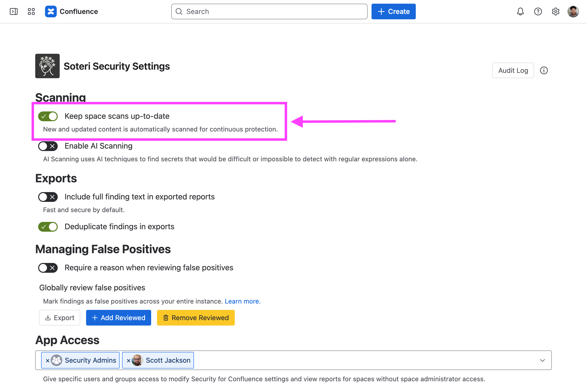Open the app switcher grid
The height and width of the screenshot is (392, 587).
[31, 11]
